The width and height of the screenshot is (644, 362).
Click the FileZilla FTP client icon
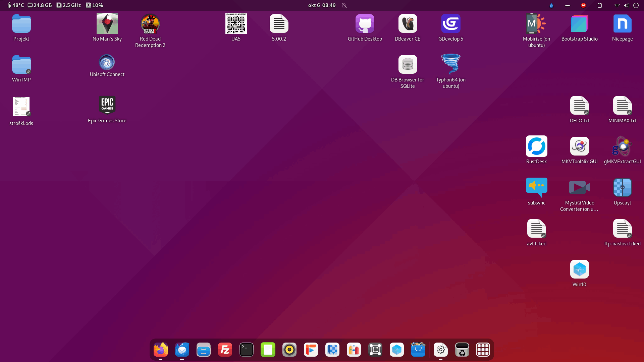pyautogui.click(x=225, y=350)
